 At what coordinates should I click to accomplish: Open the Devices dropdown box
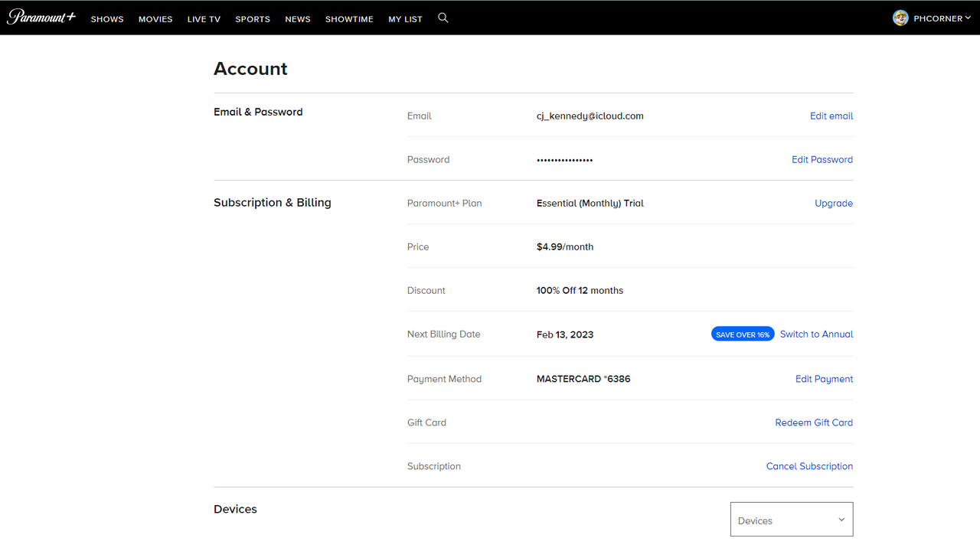(x=792, y=520)
